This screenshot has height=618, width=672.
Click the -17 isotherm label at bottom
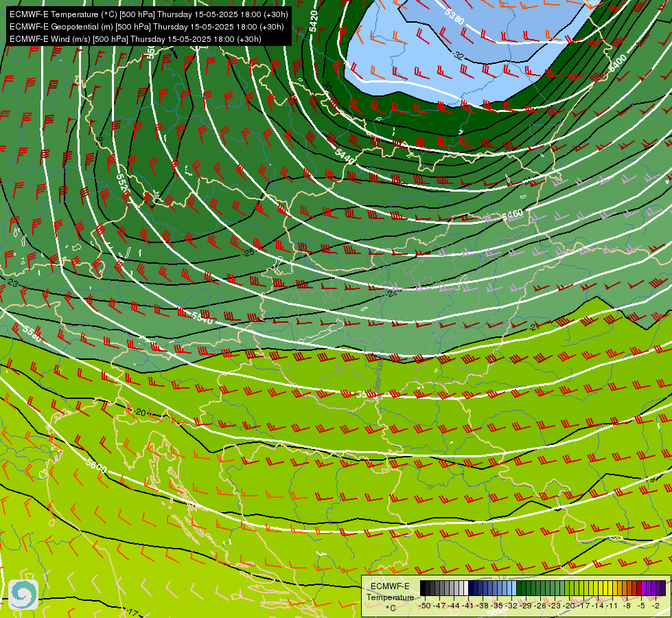coord(132,612)
